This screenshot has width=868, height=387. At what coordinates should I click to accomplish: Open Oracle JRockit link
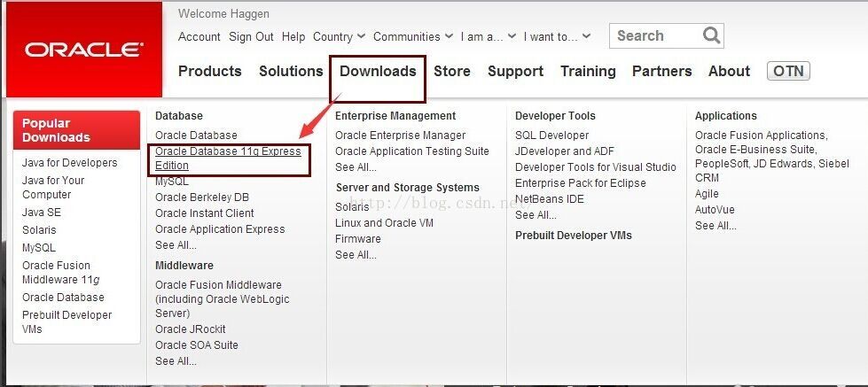point(191,329)
